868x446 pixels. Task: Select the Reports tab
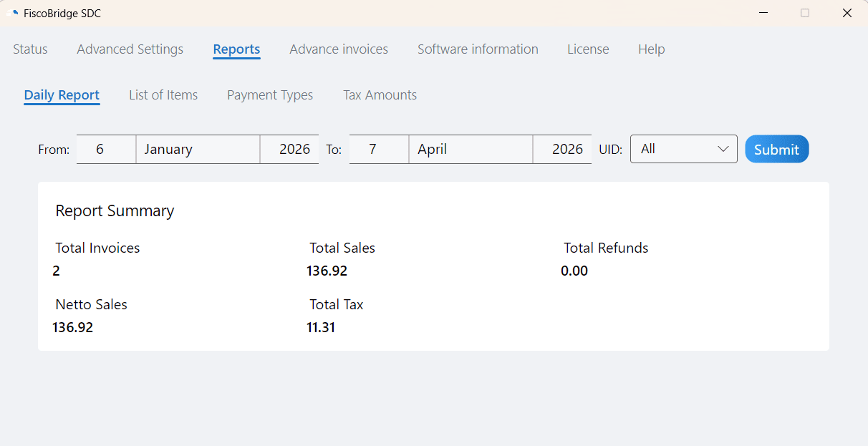(236, 49)
